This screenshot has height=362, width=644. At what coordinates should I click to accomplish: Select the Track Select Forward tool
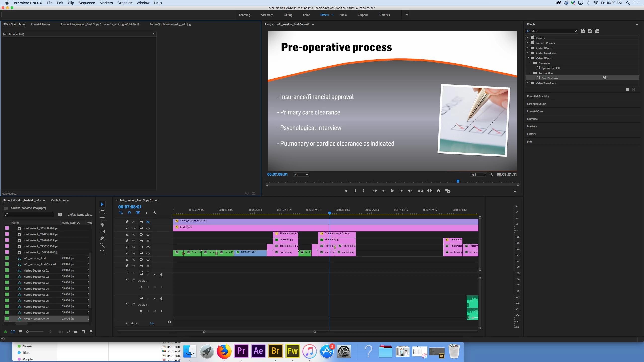pos(102,211)
